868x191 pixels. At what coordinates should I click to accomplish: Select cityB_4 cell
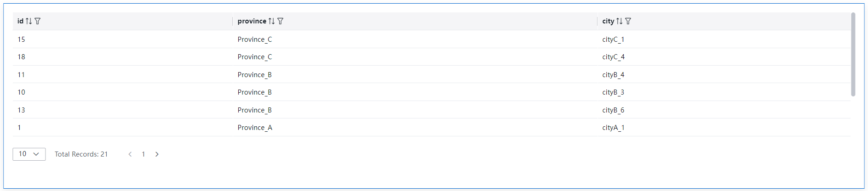[613, 75]
